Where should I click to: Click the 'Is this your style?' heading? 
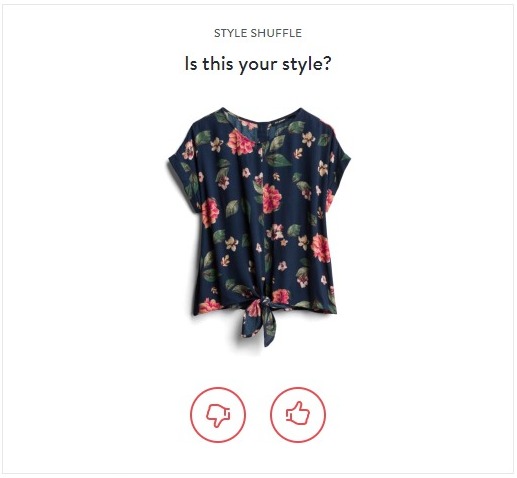(258, 64)
